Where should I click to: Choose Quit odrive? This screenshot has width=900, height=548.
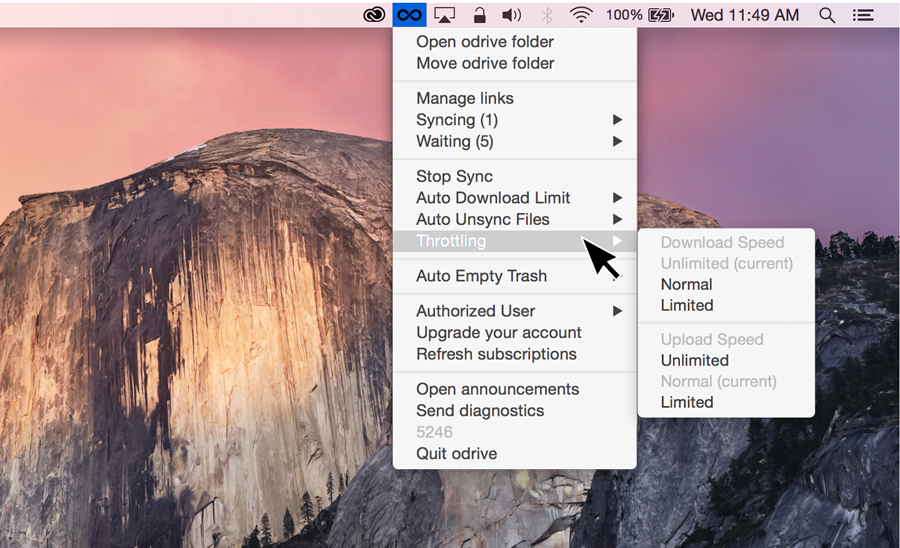tap(514, 454)
